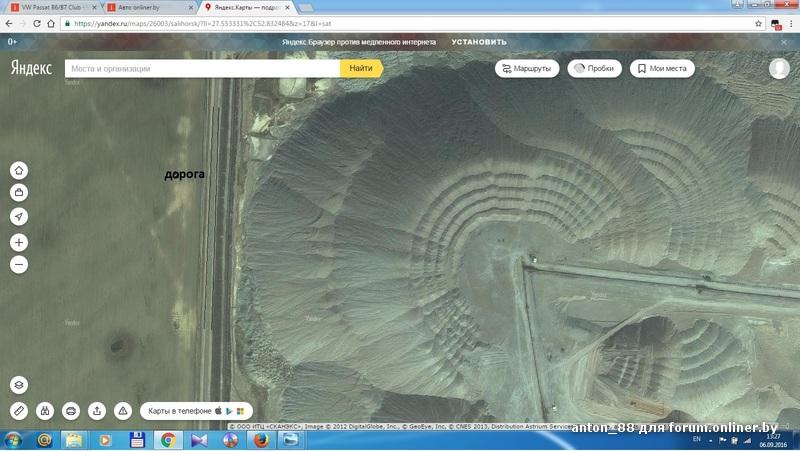Open media player taskbar icon

(105, 440)
